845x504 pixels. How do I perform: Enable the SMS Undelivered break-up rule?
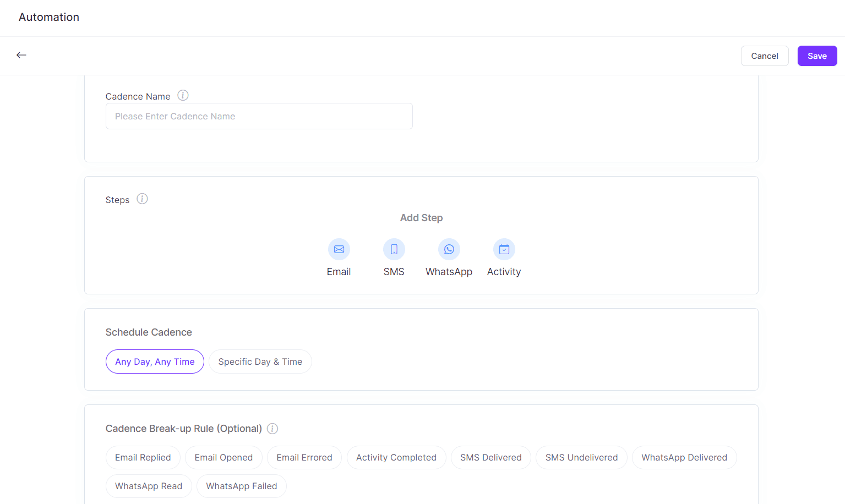(581, 457)
